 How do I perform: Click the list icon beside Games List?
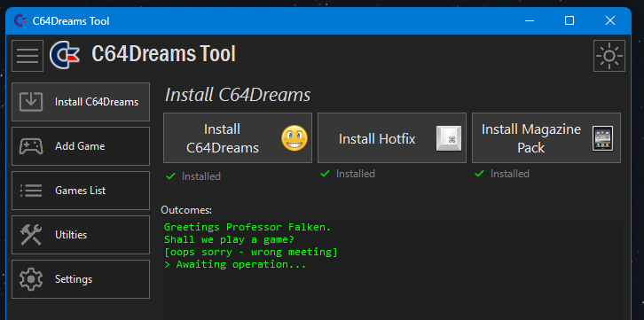pos(31,191)
